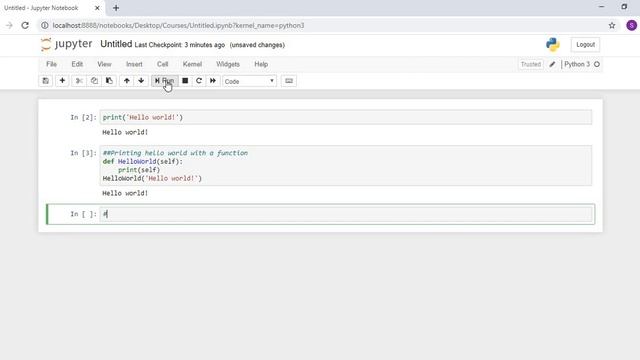Close the Untitled Jupyter Notebook tab

coord(97,8)
